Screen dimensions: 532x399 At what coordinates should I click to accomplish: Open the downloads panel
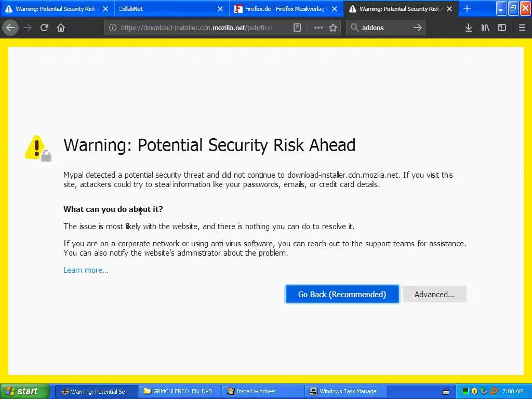(469, 28)
